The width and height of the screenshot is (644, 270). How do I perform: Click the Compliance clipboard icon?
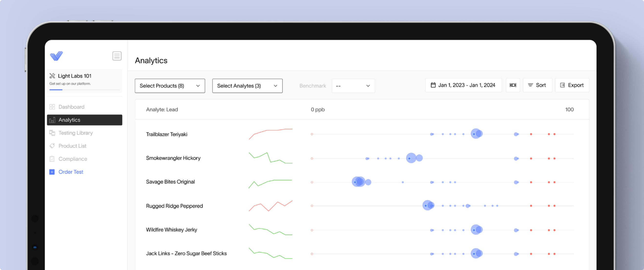coord(52,159)
